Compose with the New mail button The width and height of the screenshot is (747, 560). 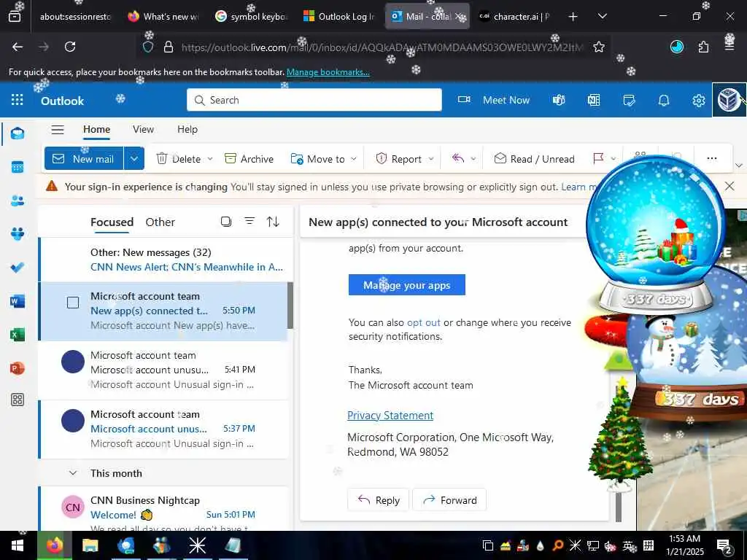tap(84, 158)
